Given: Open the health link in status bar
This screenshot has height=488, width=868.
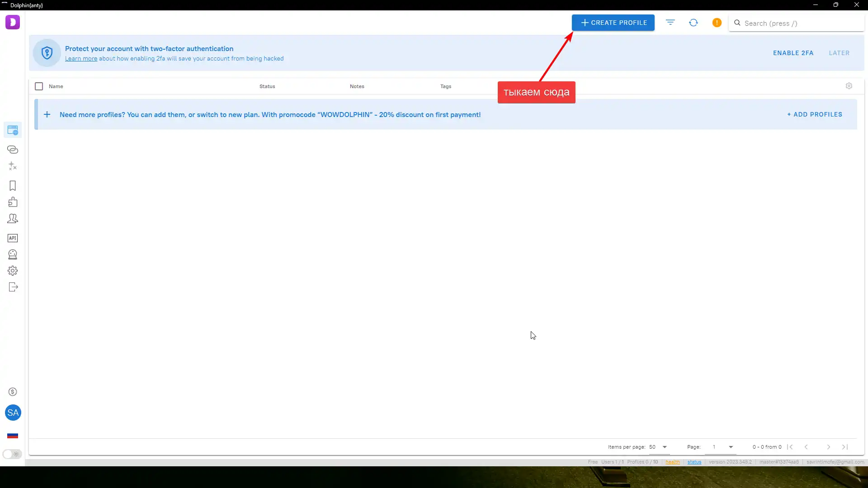Looking at the screenshot, I should [x=672, y=462].
